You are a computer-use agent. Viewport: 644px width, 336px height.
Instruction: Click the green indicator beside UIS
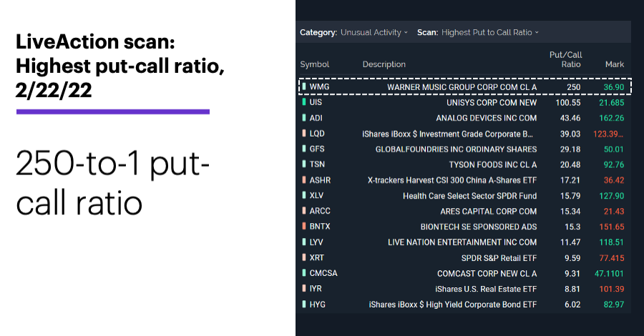(304, 102)
